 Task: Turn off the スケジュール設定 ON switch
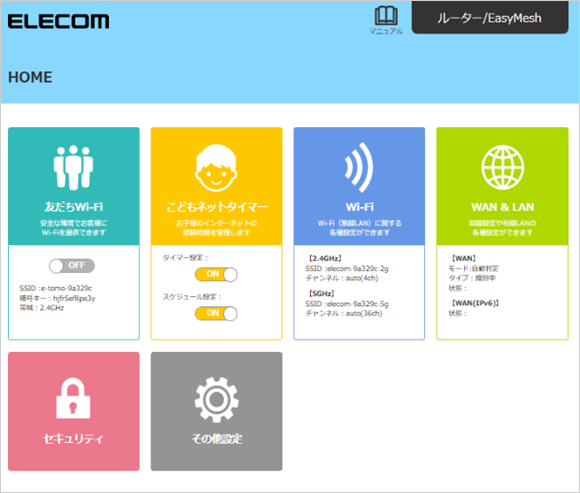(x=216, y=314)
